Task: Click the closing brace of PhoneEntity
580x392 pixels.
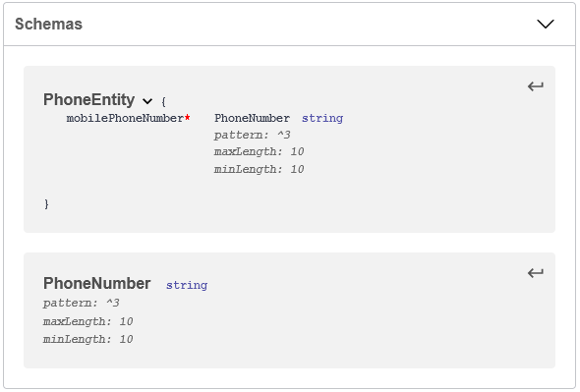Action: (x=46, y=204)
